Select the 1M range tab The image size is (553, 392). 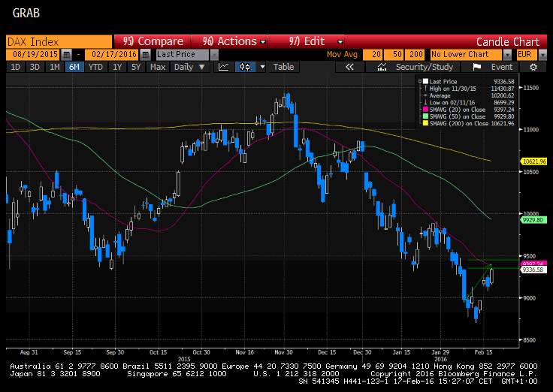click(x=54, y=67)
